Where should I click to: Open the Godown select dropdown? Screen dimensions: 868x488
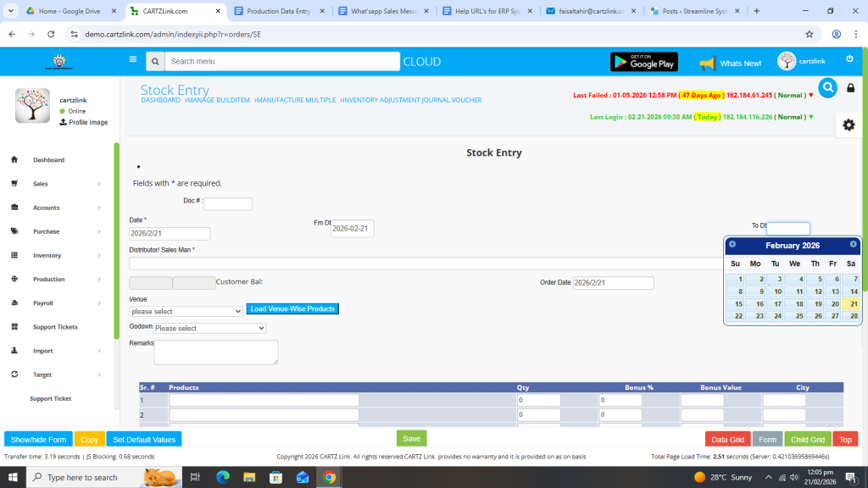(x=209, y=328)
